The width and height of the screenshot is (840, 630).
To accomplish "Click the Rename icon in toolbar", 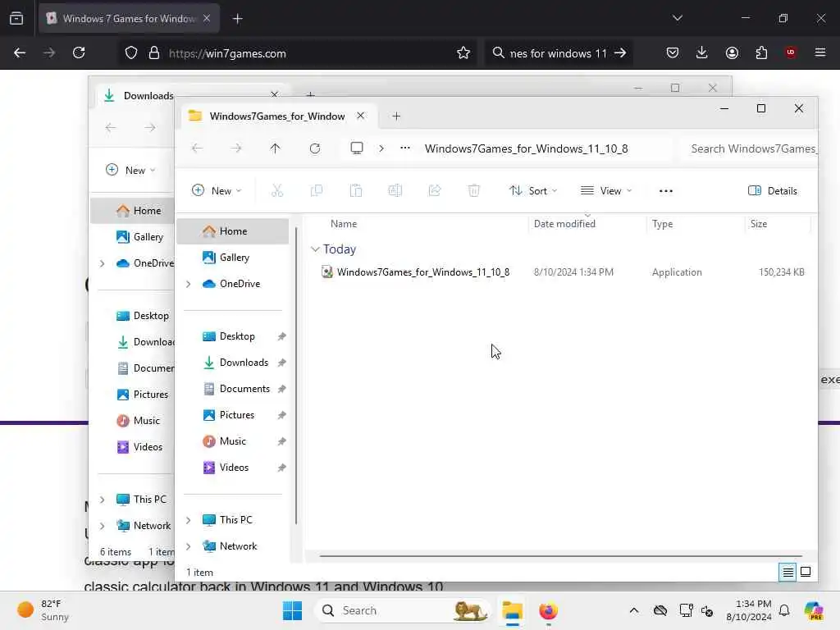I will (395, 190).
